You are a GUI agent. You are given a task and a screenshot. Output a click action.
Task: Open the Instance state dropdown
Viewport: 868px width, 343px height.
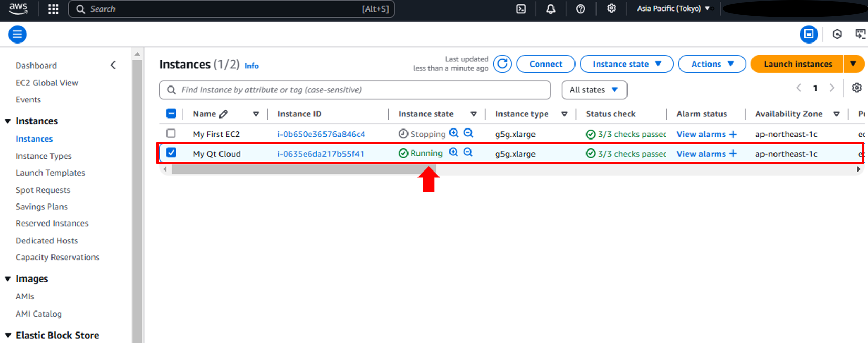click(x=626, y=64)
